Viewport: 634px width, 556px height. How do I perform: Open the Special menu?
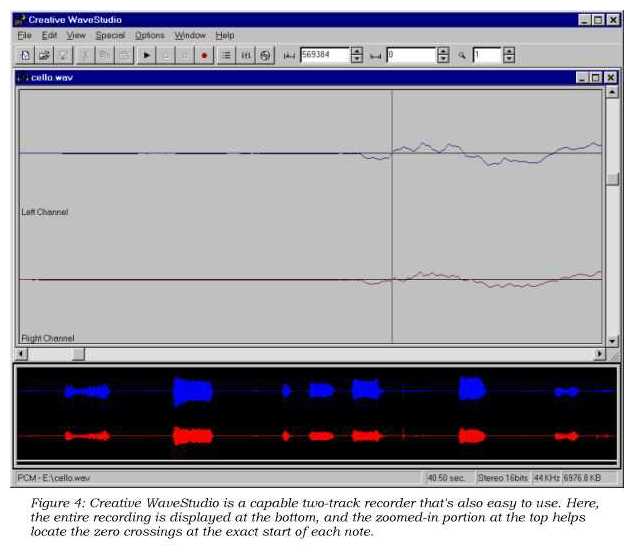click(x=110, y=36)
